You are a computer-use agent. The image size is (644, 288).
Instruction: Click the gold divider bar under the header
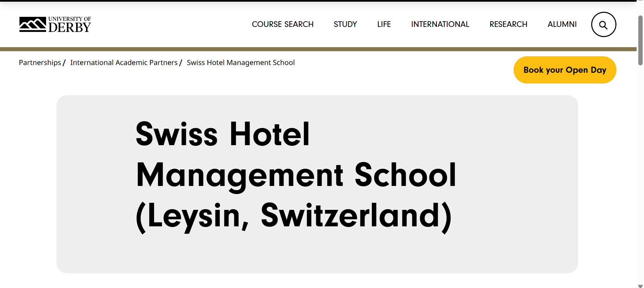(318, 49)
